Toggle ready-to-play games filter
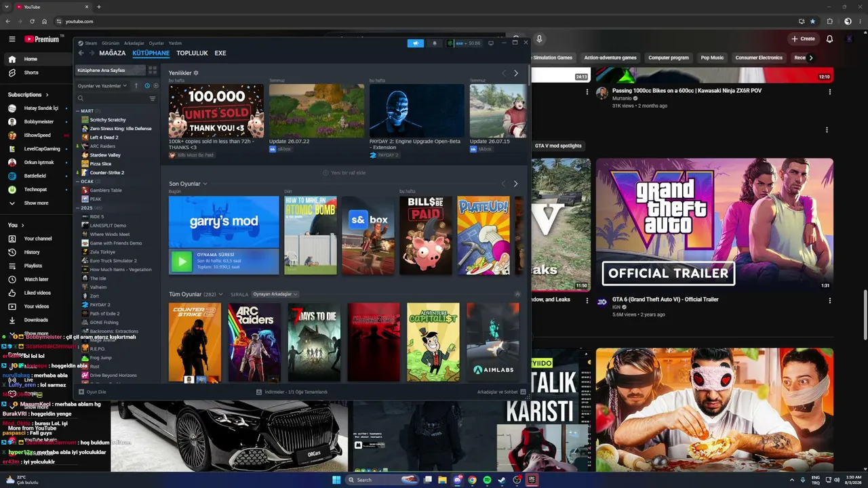The image size is (868, 488). 155,86
